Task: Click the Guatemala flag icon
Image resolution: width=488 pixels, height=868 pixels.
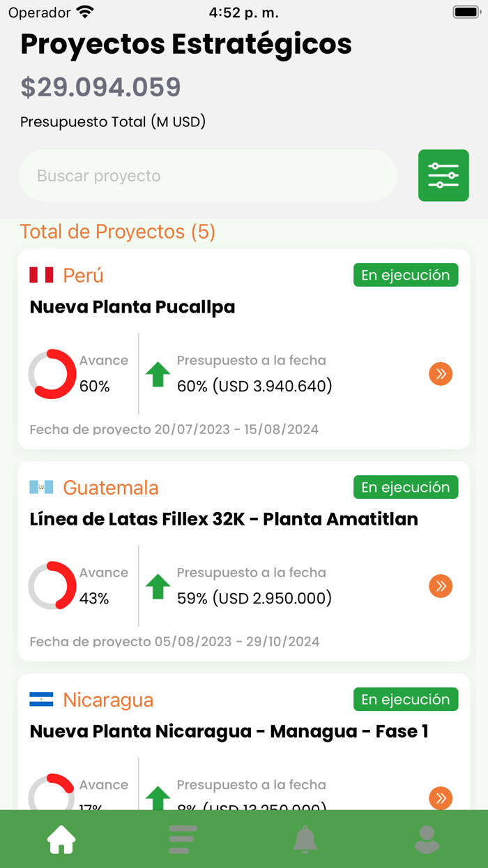Action: [x=41, y=487]
